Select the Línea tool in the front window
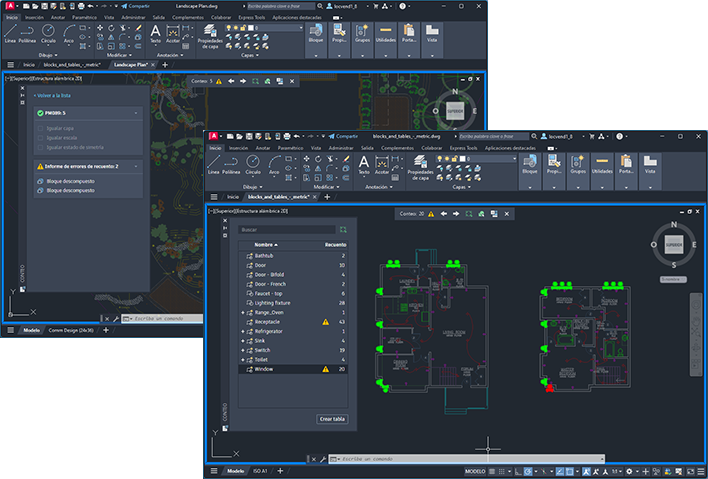 tap(213, 165)
